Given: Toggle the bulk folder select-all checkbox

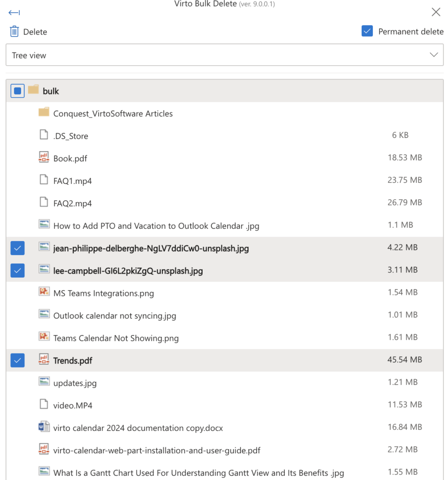Looking at the screenshot, I should click(17, 91).
